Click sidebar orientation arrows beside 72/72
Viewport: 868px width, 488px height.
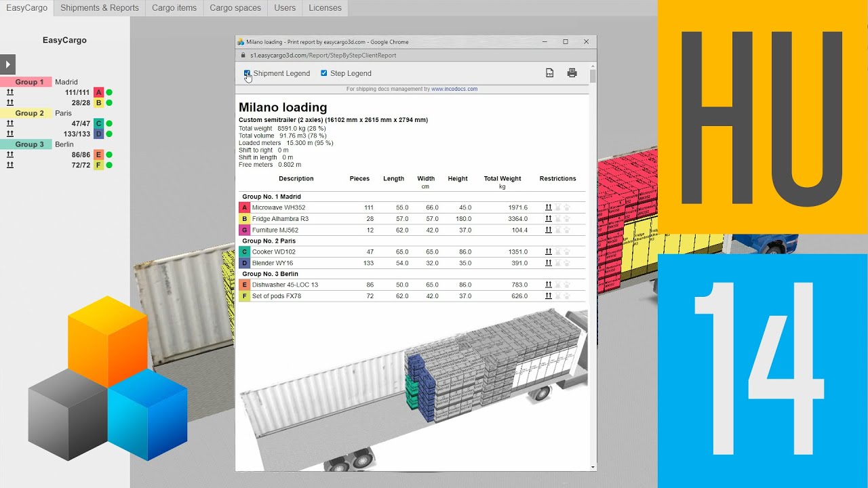(10, 165)
